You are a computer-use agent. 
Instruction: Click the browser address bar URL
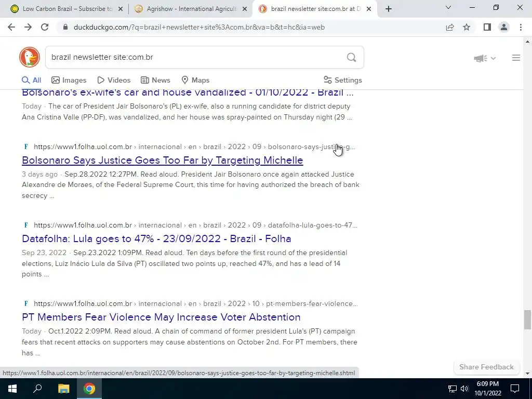199,27
